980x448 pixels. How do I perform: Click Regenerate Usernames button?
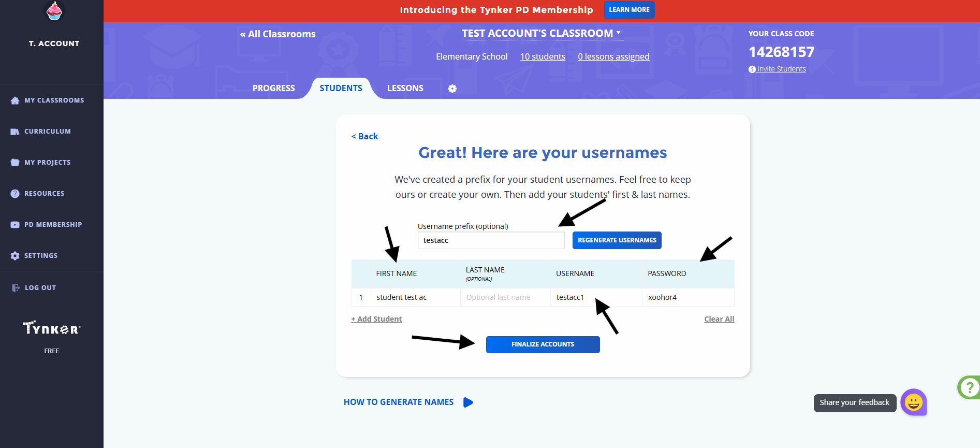[617, 240]
